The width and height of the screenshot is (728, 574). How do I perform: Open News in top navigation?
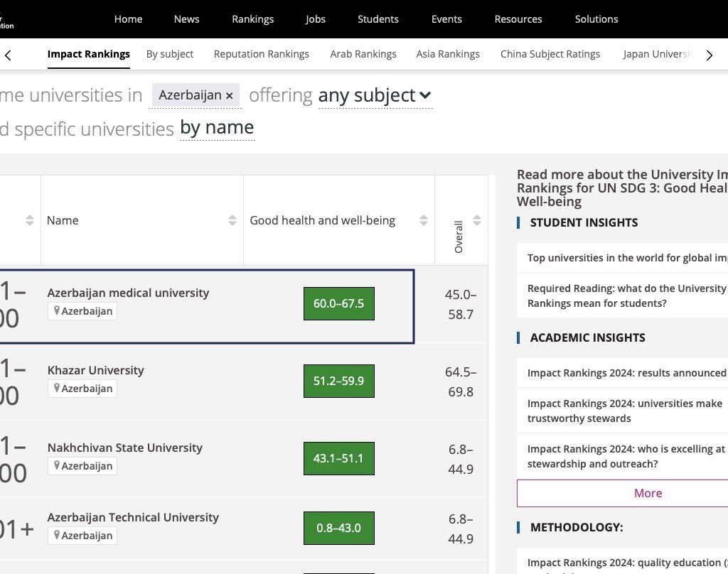(187, 19)
